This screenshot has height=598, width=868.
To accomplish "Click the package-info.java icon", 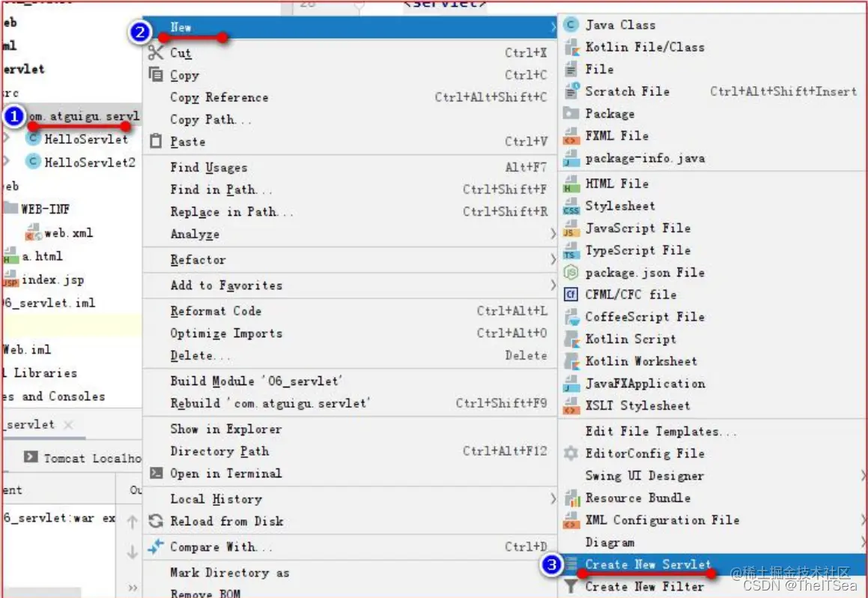I will coord(571,158).
